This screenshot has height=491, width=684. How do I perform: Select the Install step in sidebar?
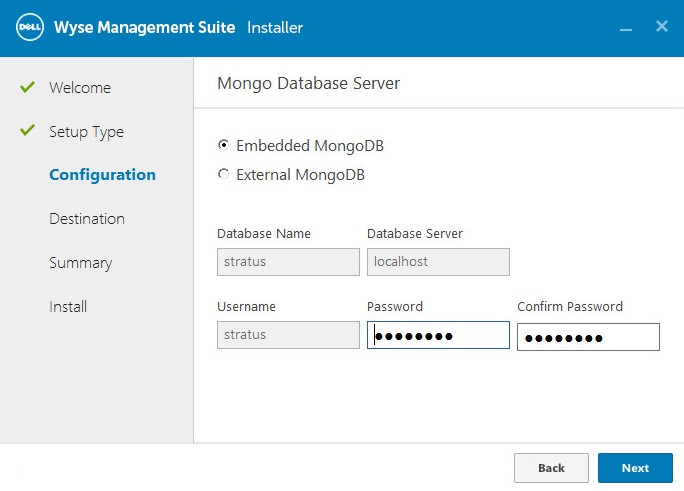pyautogui.click(x=68, y=307)
